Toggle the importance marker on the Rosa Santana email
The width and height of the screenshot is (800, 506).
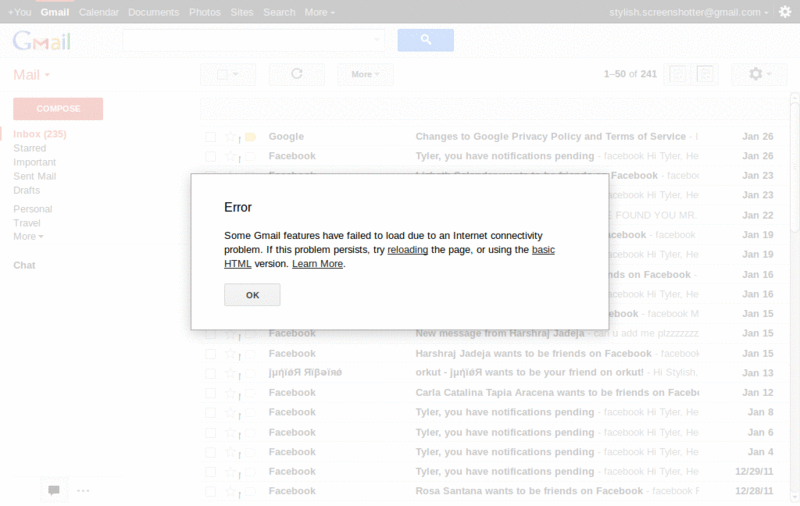pyautogui.click(x=250, y=491)
